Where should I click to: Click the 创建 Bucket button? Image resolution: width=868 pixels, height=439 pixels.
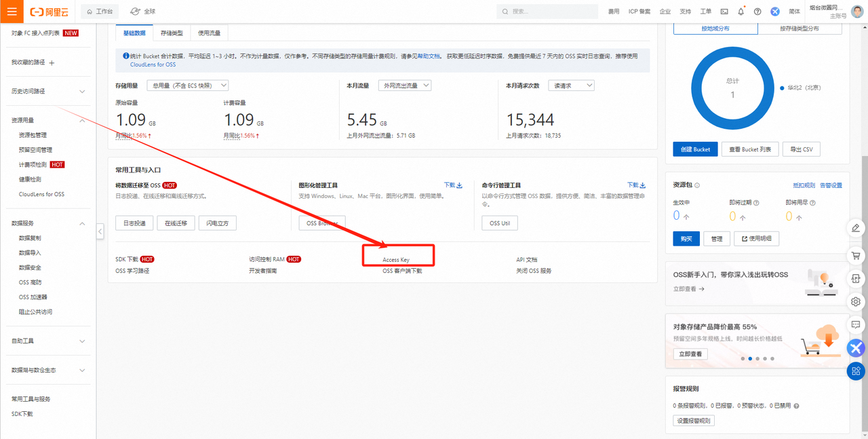tap(694, 149)
